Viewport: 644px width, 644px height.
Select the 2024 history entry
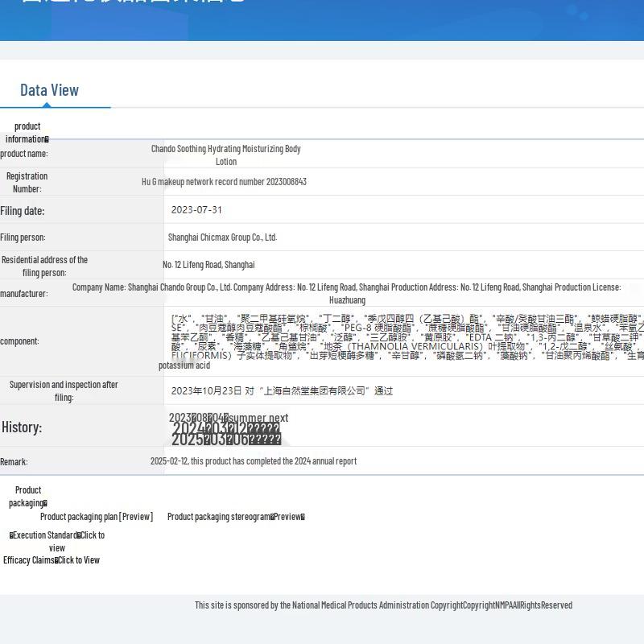pos(226,428)
